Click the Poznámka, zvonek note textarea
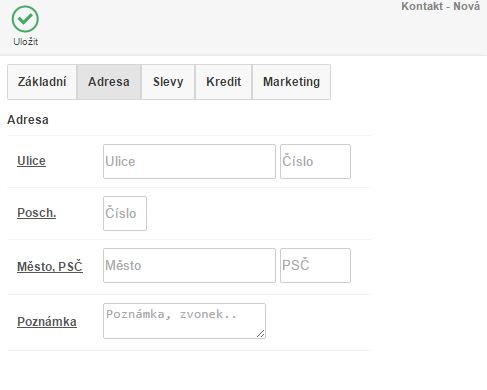This screenshot has height=390, width=487. (184, 321)
